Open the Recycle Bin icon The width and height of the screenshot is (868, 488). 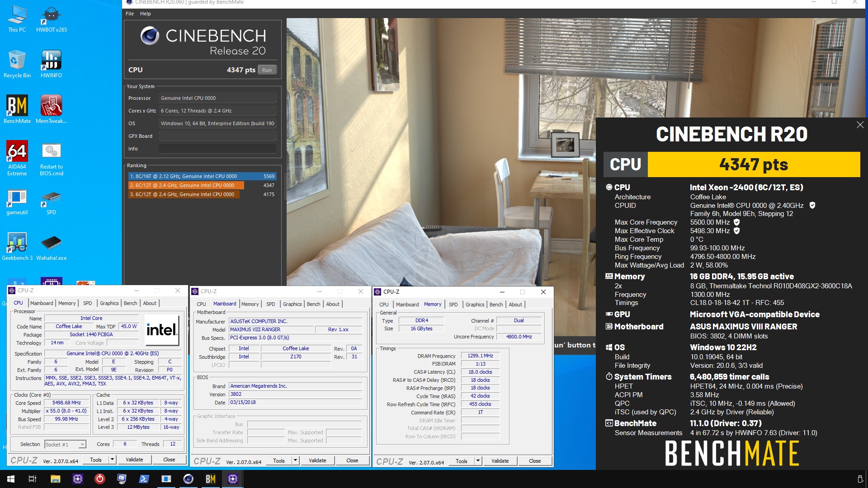tap(17, 64)
